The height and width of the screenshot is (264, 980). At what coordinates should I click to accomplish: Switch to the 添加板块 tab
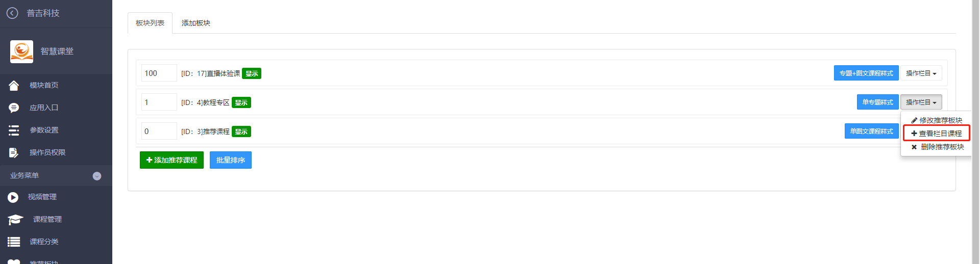196,23
